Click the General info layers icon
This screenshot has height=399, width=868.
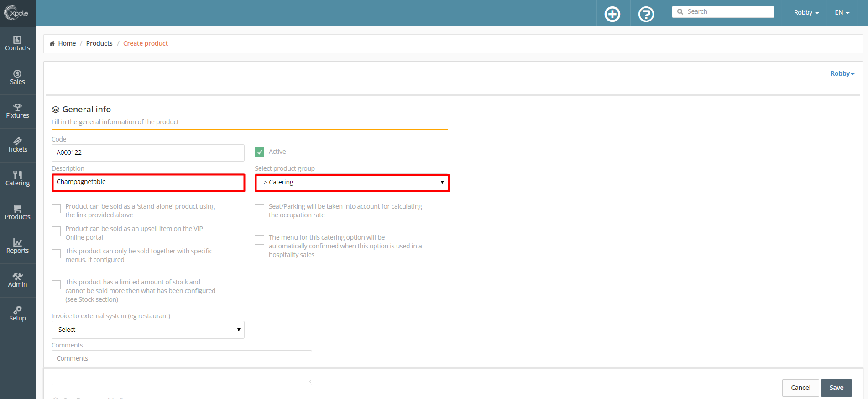[56, 110]
